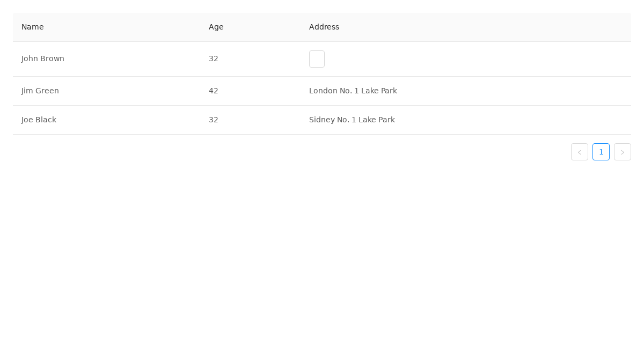Click the Address column header

tap(324, 27)
